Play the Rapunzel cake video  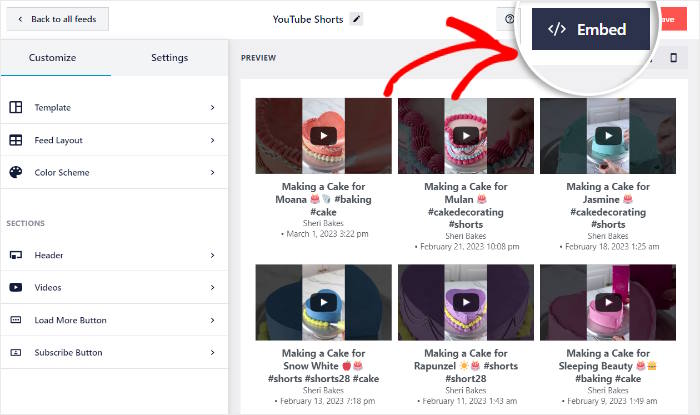tap(466, 302)
